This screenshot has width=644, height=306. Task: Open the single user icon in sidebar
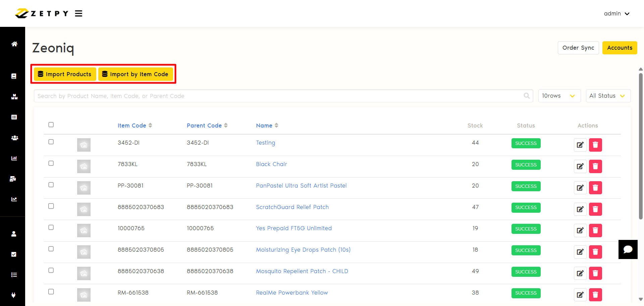[x=14, y=234]
